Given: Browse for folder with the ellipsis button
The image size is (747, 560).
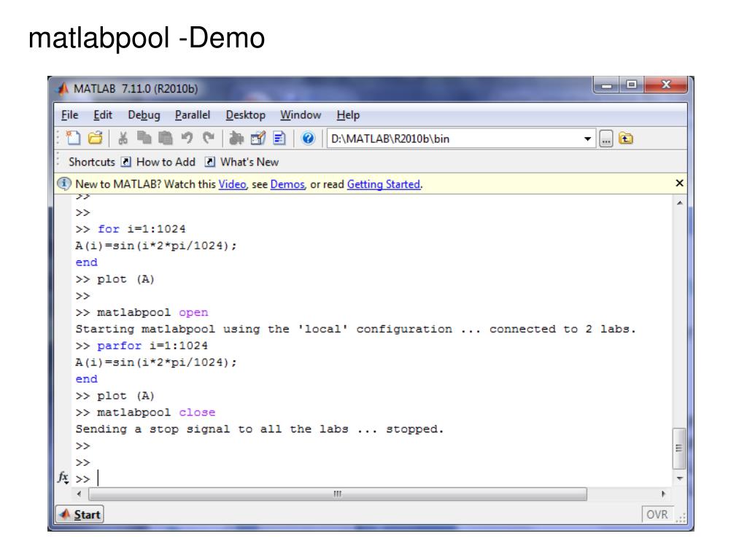Looking at the screenshot, I should coord(606,139).
